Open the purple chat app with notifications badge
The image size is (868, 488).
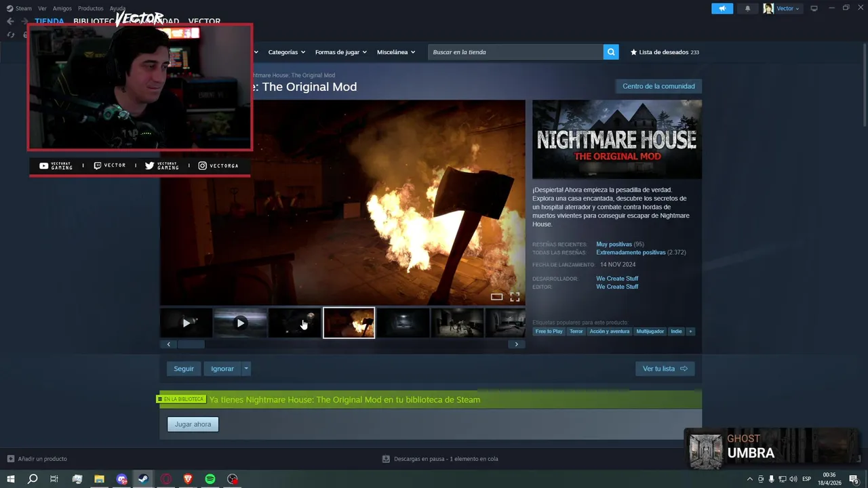pos(121,479)
